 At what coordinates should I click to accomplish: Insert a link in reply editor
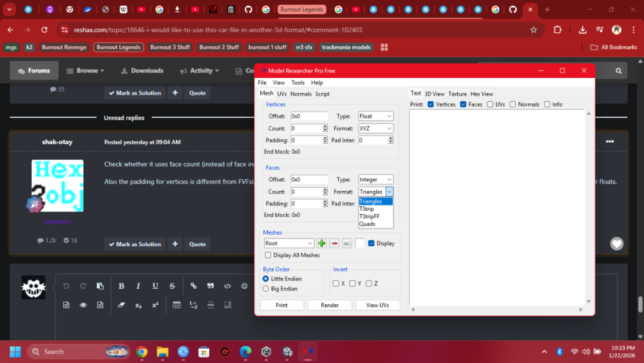point(193,286)
